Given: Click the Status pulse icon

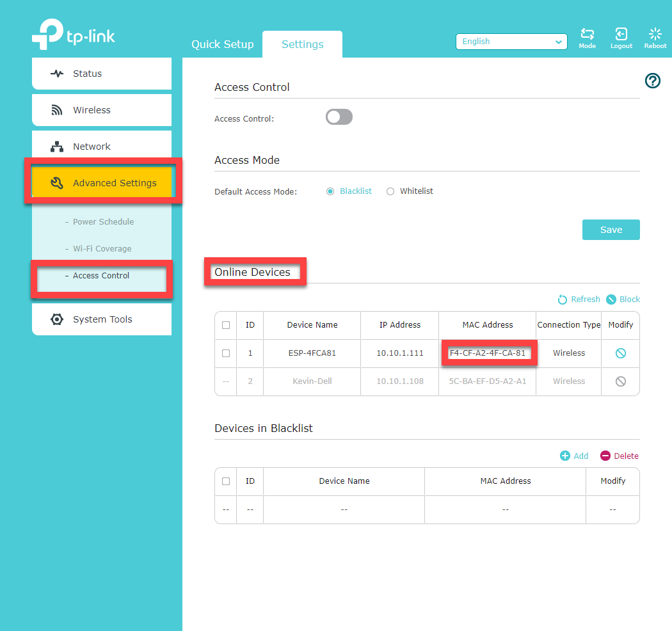Looking at the screenshot, I should pos(56,74).
